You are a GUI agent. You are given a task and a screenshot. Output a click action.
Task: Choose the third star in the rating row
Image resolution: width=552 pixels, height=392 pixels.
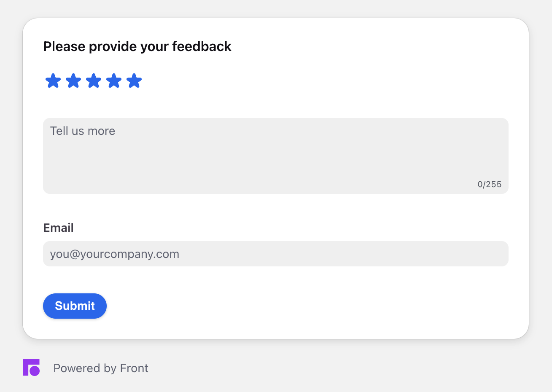click(94, 81)
